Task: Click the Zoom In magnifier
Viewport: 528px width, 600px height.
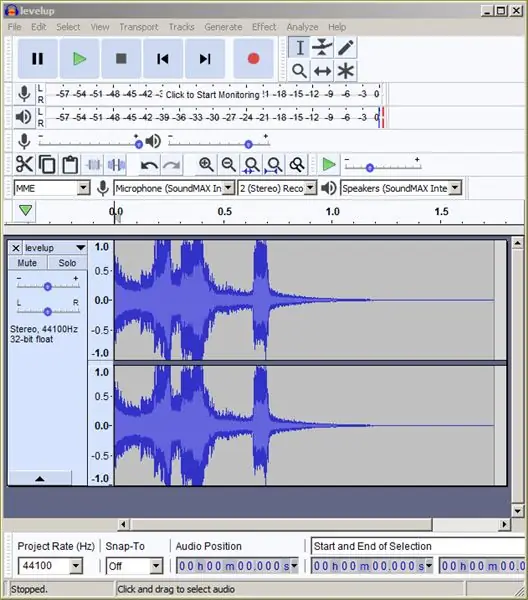Action: click(x=206, y=165)
